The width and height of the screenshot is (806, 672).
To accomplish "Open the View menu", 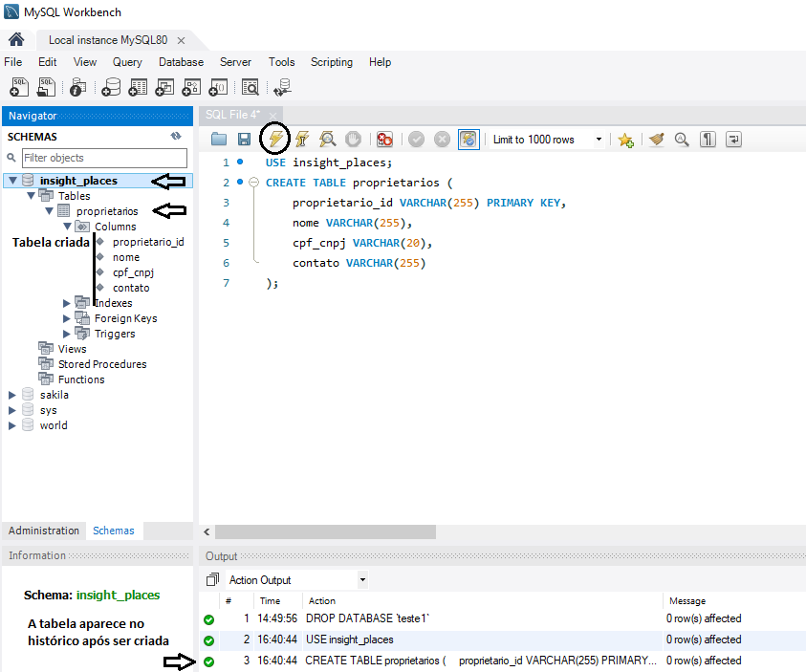I will pos(85,62).
